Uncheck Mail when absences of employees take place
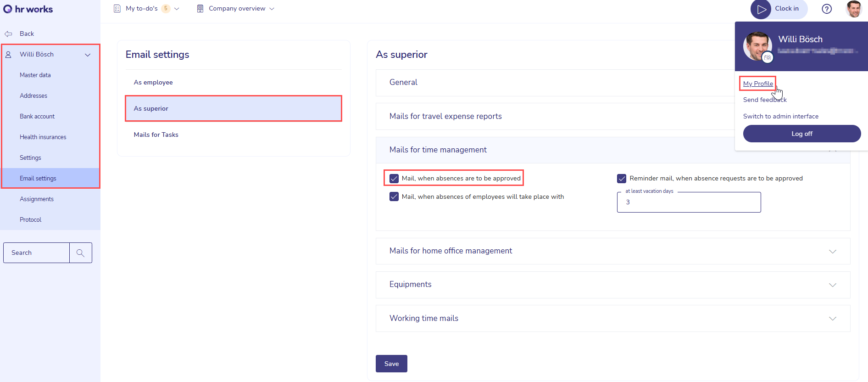 click(394, 197)
